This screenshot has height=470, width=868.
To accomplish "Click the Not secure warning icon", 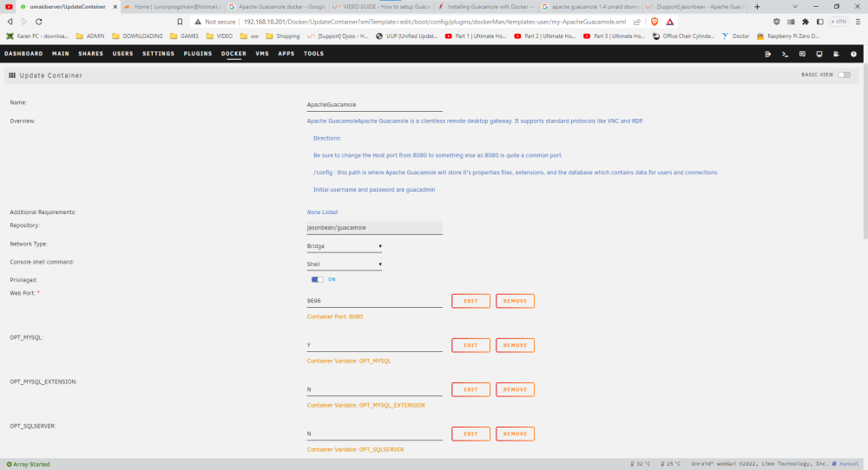I will (198, 22).
